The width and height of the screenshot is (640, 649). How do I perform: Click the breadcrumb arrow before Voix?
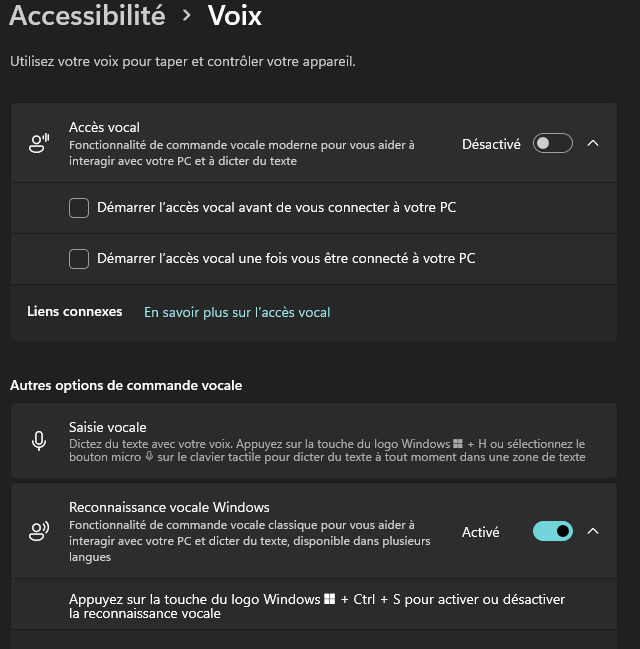tap(187, 16)
